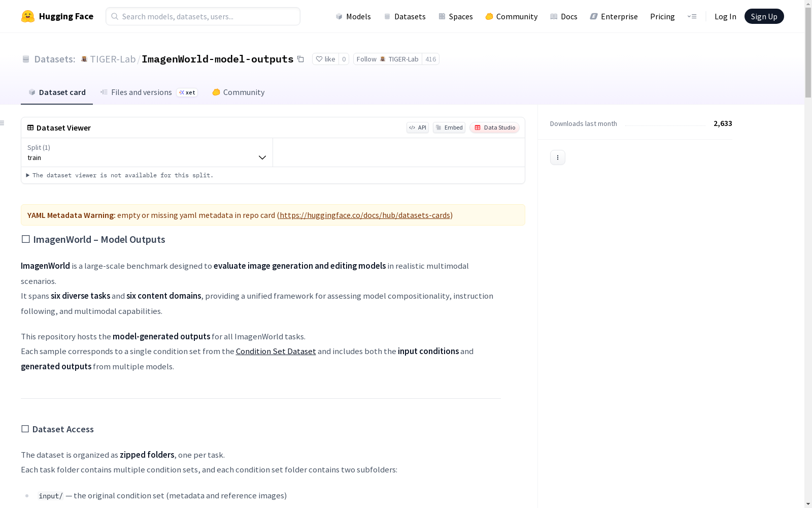View the 416 followers count
Viewport: 812px width, 508px height.
coord(431,59)
